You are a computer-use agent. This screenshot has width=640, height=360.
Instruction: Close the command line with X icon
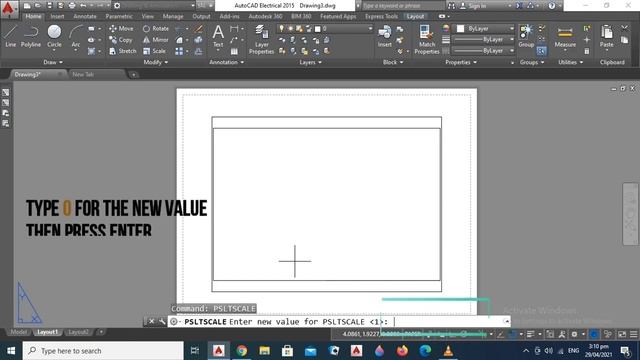tap(151, 322)
